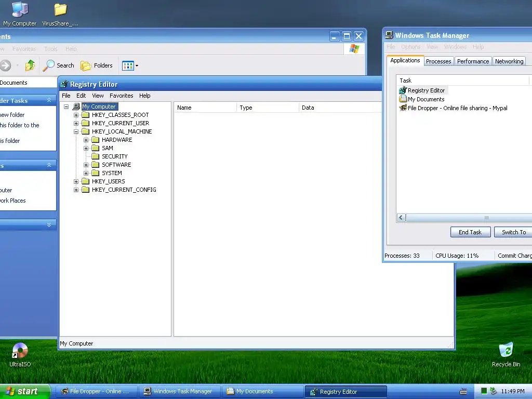The width and height of the screenshot is (532, 399).
Task: Click the Name column header in Registry Editor
Action: pos(205,108)
